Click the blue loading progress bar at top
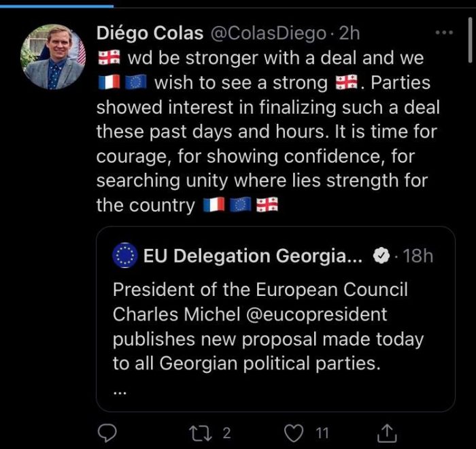 [56, 5]
